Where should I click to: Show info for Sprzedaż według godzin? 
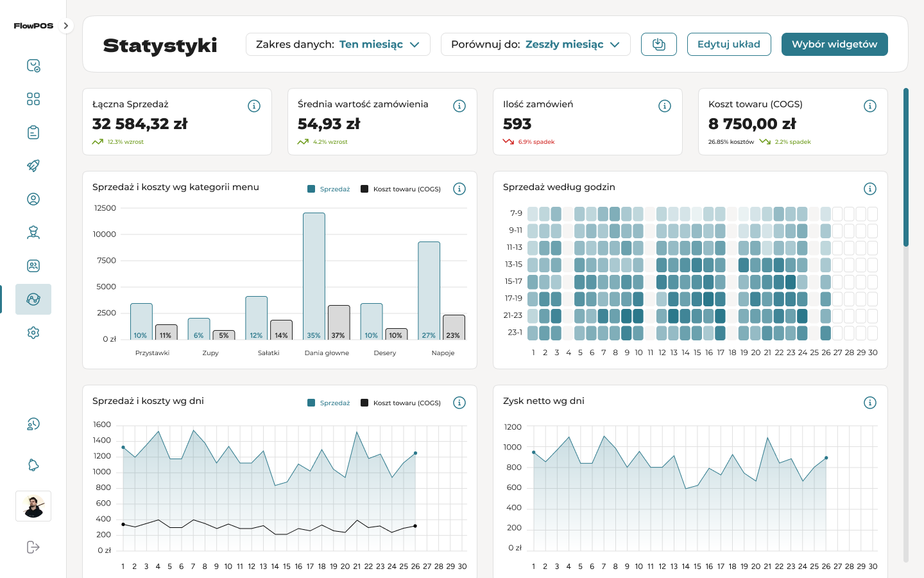[869, 189]
